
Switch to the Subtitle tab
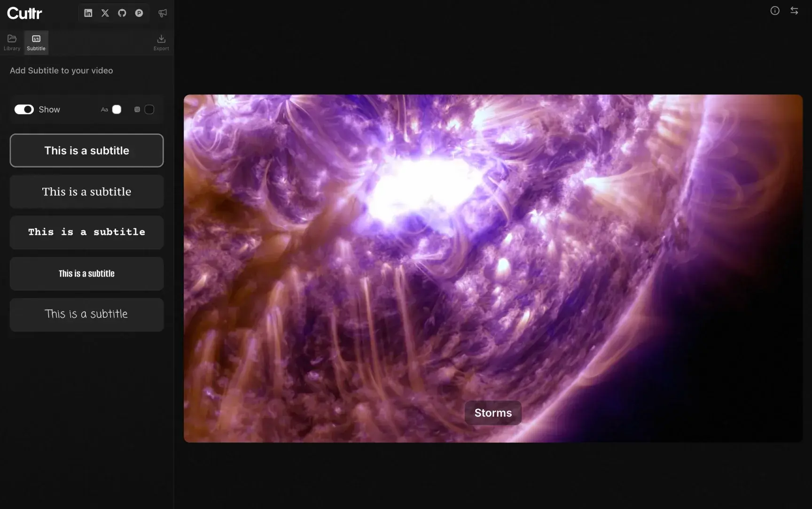(36, 42)
